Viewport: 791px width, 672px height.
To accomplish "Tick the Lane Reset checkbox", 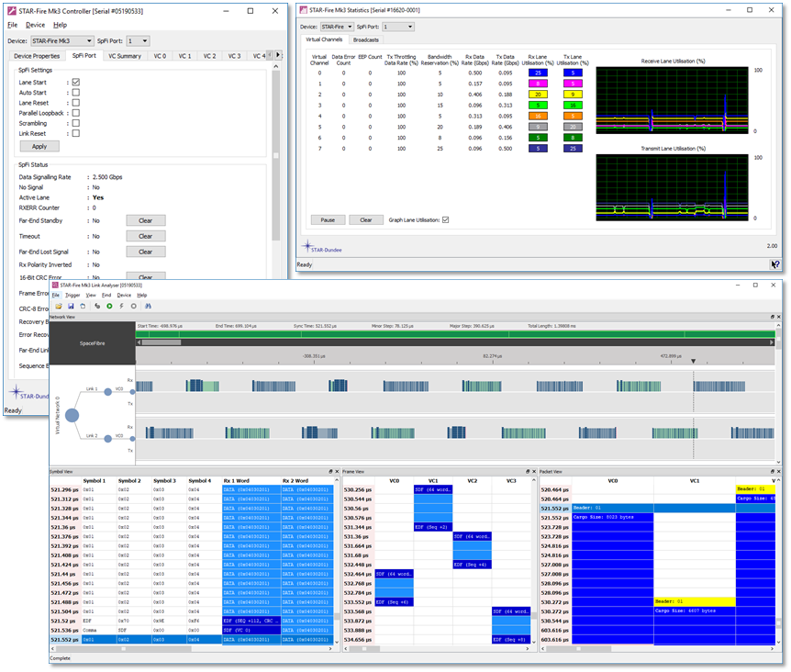I will [x=75, y=103].
